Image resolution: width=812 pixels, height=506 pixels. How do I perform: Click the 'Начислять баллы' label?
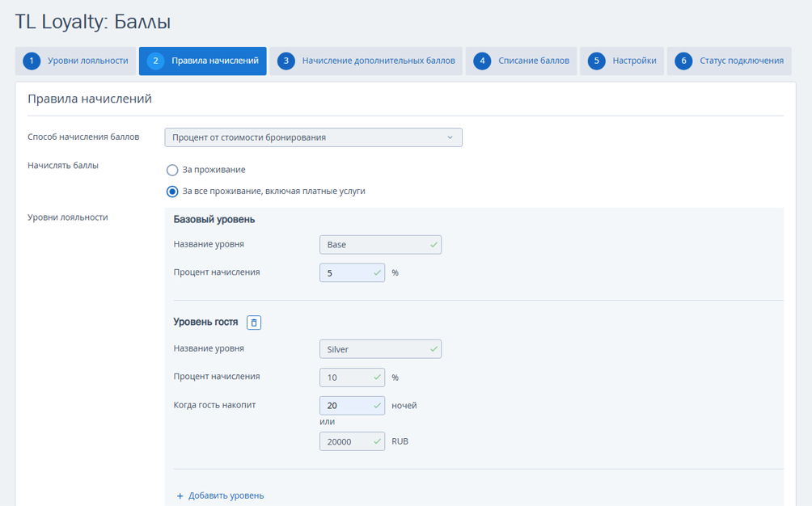(x=63, y=166)
